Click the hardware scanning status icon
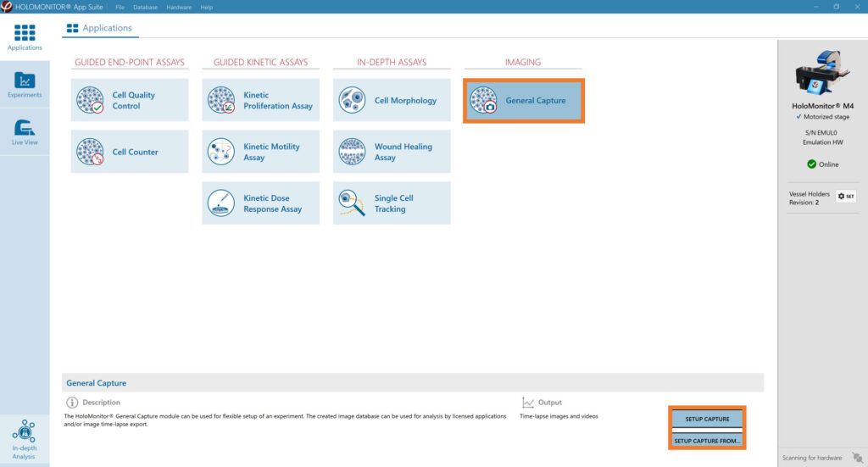Image resolution: width=868 pixels, height=467 pixels. tap(858, 458)
